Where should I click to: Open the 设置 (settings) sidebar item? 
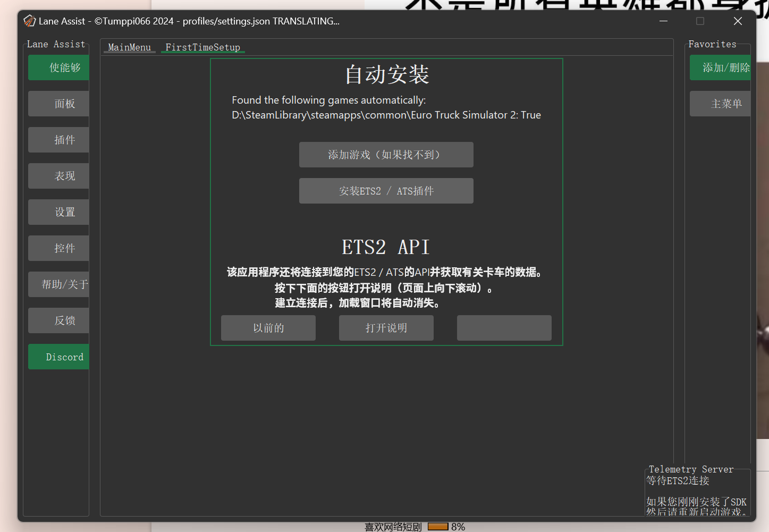[58, 212]
